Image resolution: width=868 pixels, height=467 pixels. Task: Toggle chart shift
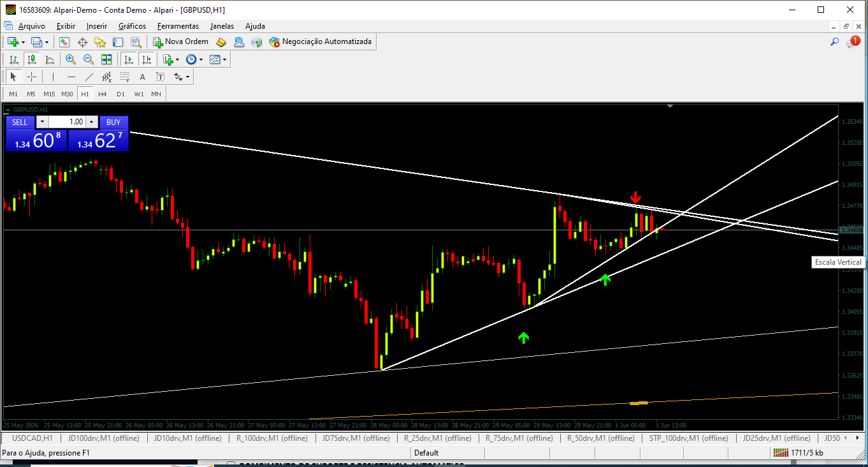point(147,59)
